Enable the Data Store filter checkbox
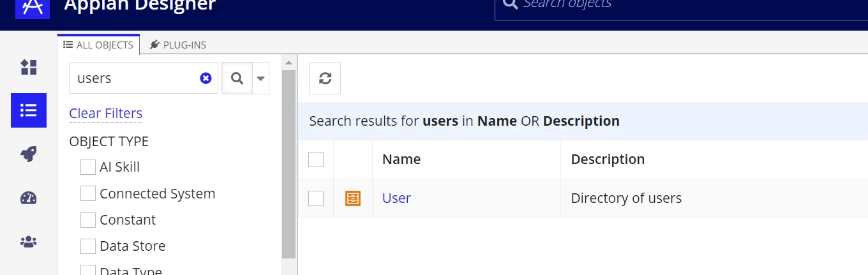The image size is (868, 275). tap(88, 246)
